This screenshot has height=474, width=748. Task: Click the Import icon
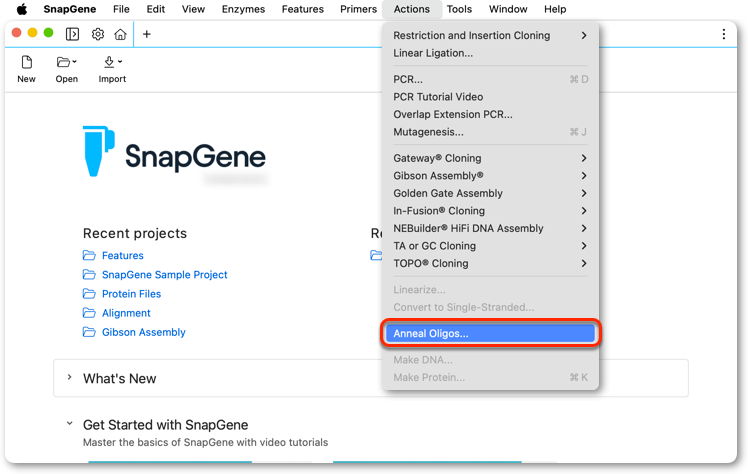[109, 62]
